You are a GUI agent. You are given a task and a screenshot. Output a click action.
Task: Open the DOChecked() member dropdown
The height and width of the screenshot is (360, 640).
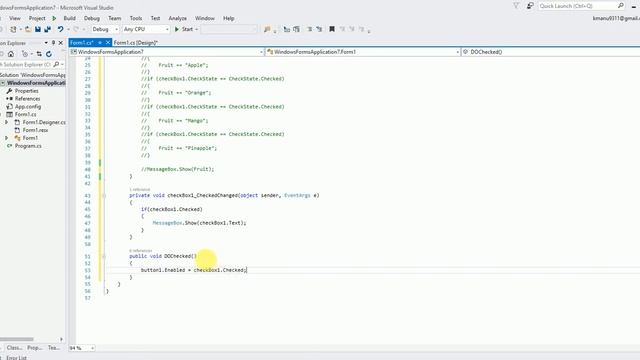tap(551, 52)
